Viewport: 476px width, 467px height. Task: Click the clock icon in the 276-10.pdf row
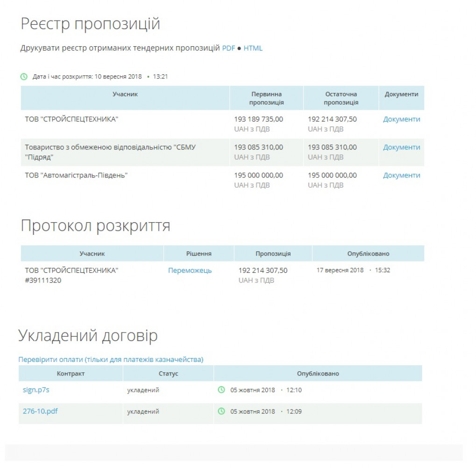(x=221, y=411)
